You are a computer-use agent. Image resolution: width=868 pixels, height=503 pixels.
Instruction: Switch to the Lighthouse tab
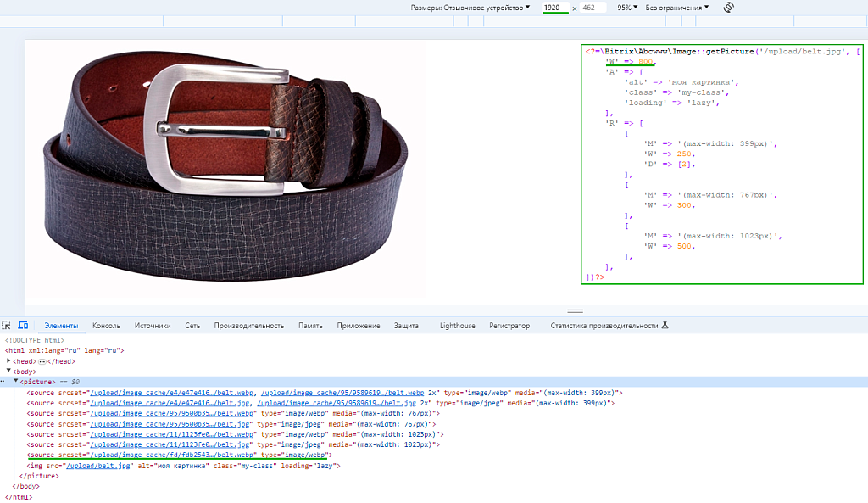click(457, 326)
